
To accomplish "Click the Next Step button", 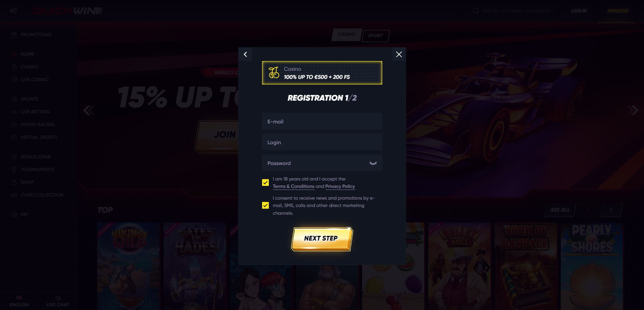I will pos(321,239).
